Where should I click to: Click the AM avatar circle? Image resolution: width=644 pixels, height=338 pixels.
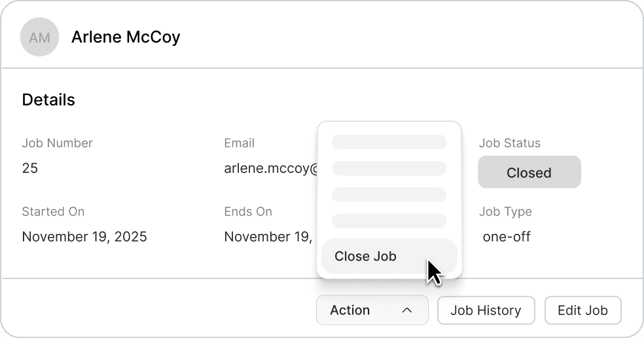(x=40, y=37)
